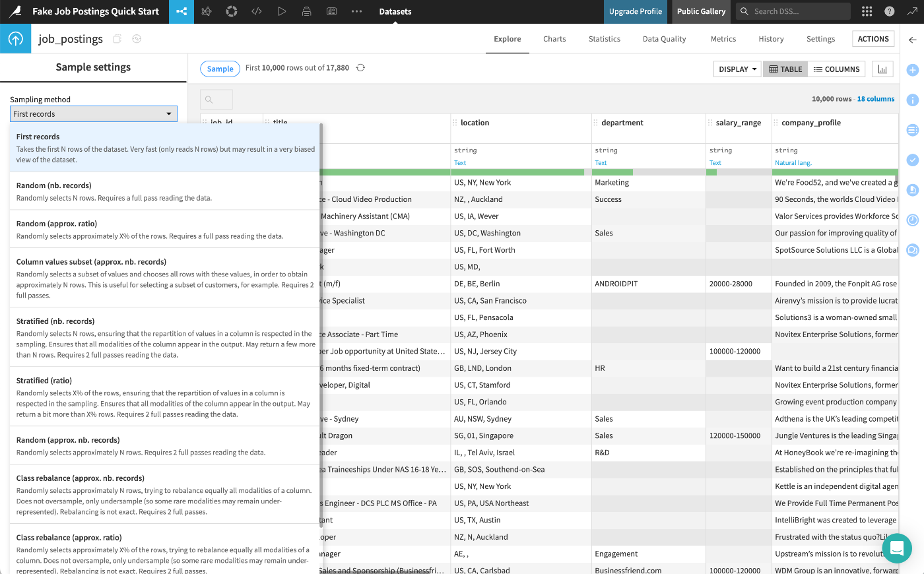Open the circular jobs icon in top bar
Image resolution: width=924 pixels, height=574 pixels.
coord(232,11)
